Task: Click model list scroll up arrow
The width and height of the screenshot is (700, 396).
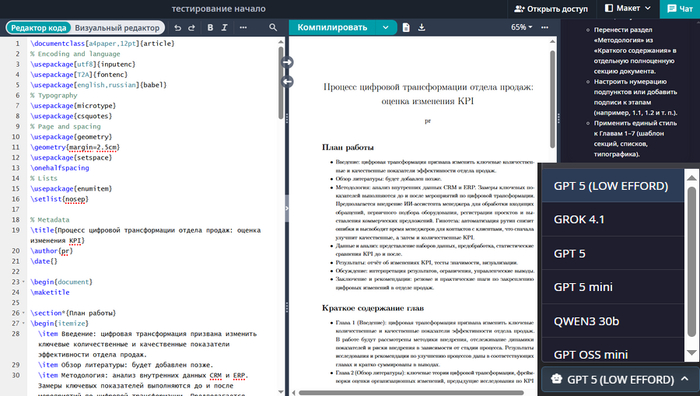Action: pyautogui.click(x=691, y=178)
